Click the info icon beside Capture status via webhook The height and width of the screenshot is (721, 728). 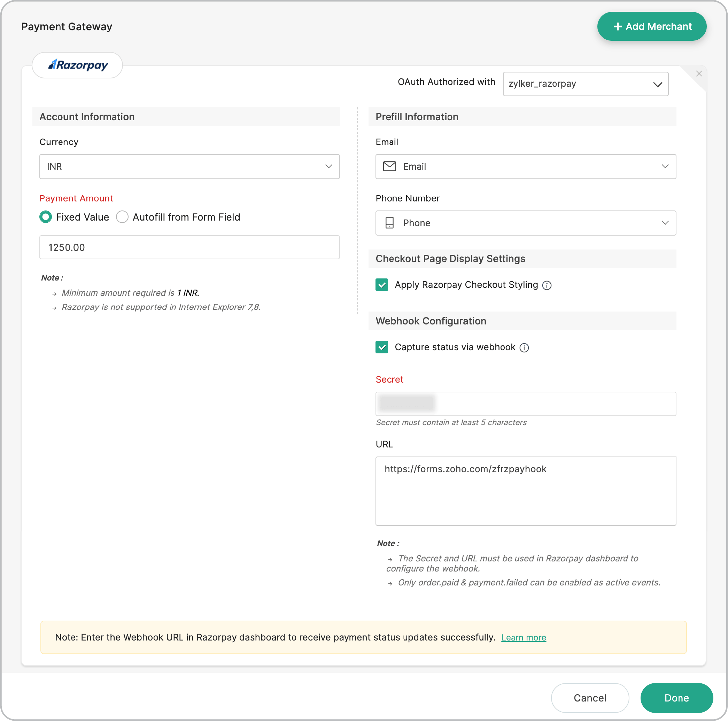(525, 347)
